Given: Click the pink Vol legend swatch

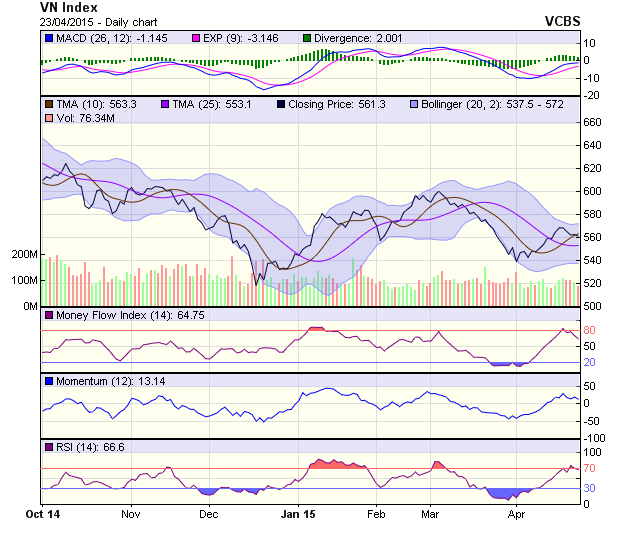Looking at the screenshot, I should pyautogui.click(x=49, y=119).
